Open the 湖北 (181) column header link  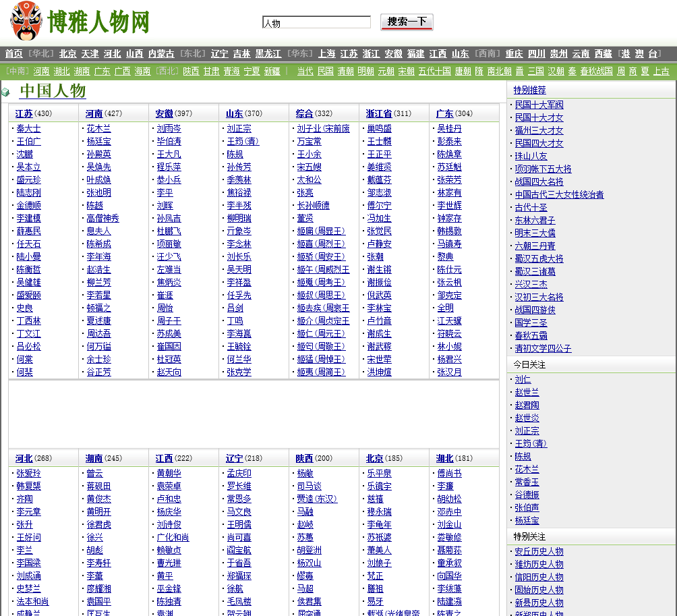[445, 458]
